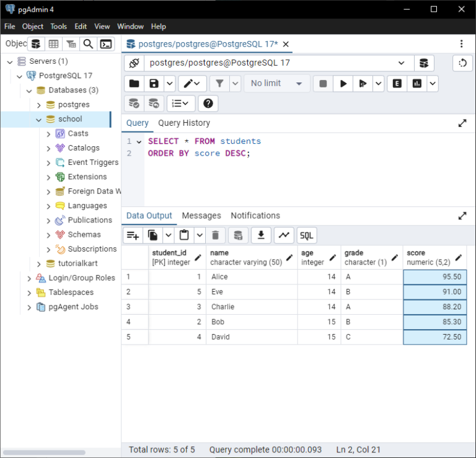Run the query with the Execute button
The image size is (476, 458).
(x=343, y=84)
